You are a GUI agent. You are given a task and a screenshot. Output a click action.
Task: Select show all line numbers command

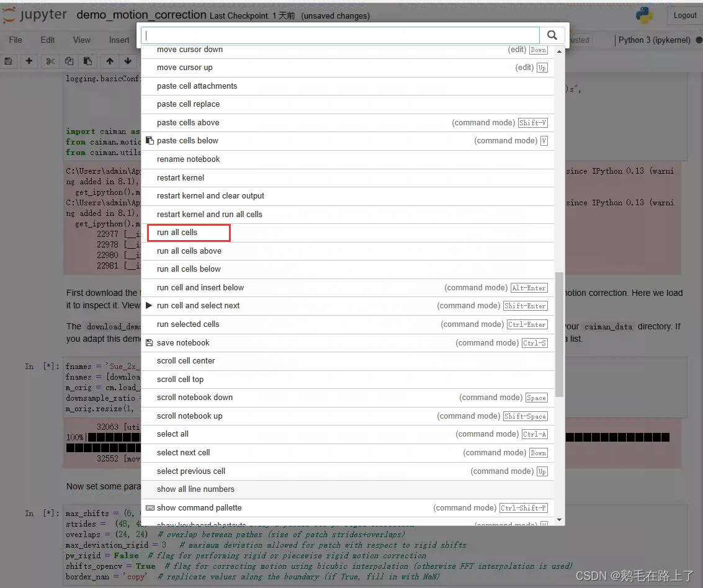347,489
